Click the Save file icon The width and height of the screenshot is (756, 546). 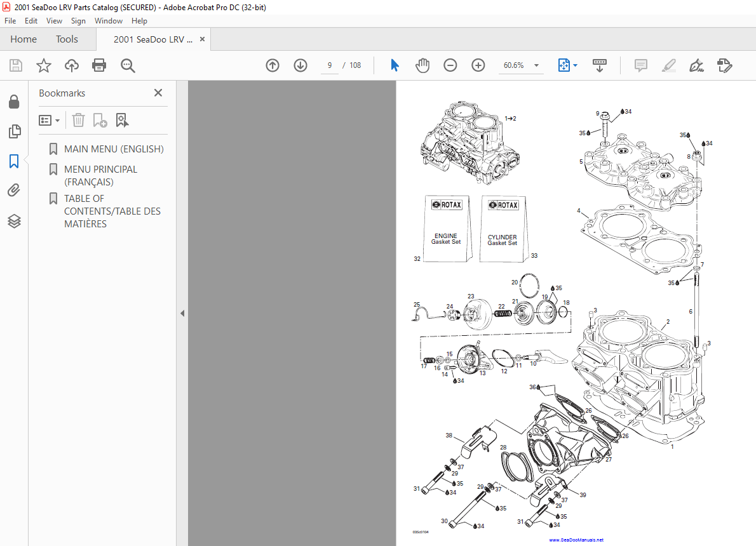coord(16,65)
